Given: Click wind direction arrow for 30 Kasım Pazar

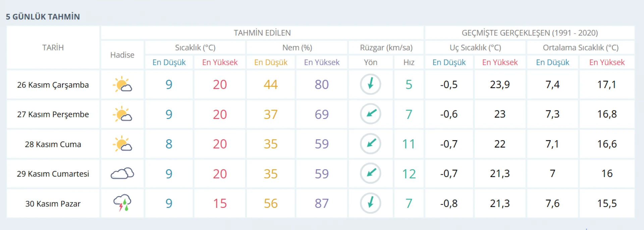Looking at the screenshot, I should point(370,203).
